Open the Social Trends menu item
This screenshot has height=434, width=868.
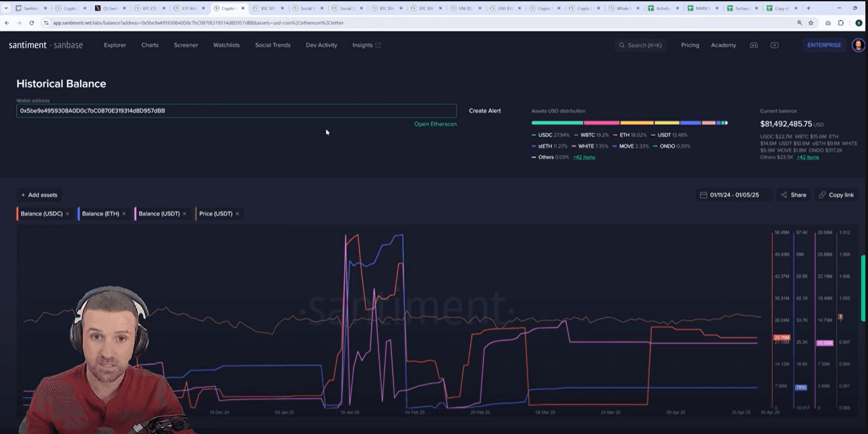(x=273, y=45)
